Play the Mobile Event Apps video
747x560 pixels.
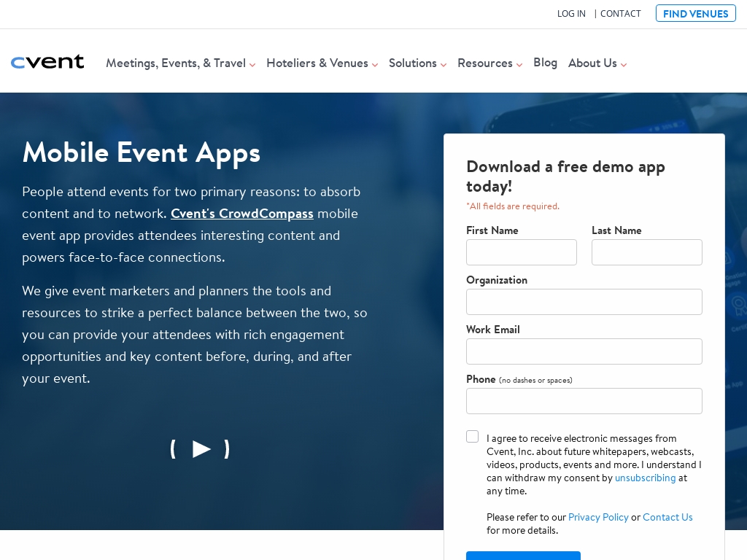[x=200, y=449]
